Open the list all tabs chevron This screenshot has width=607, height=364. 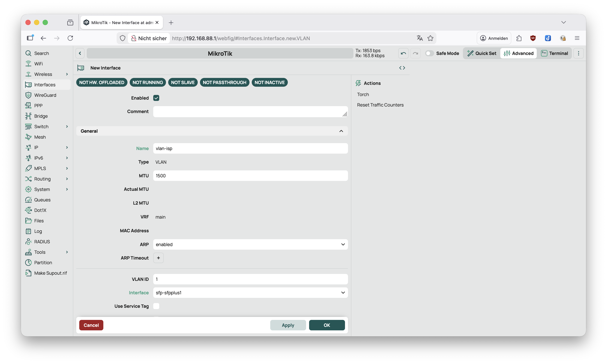pyautogui.click(x=564, y=22)
